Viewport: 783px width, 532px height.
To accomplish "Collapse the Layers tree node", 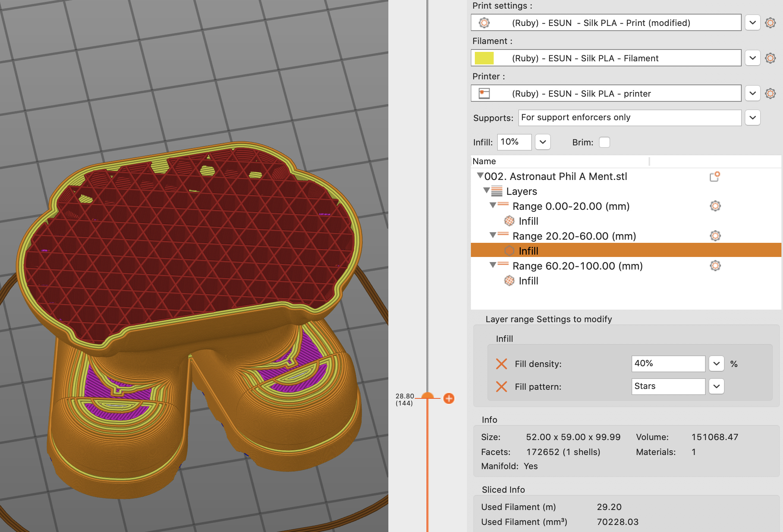I will click(486, 191).
